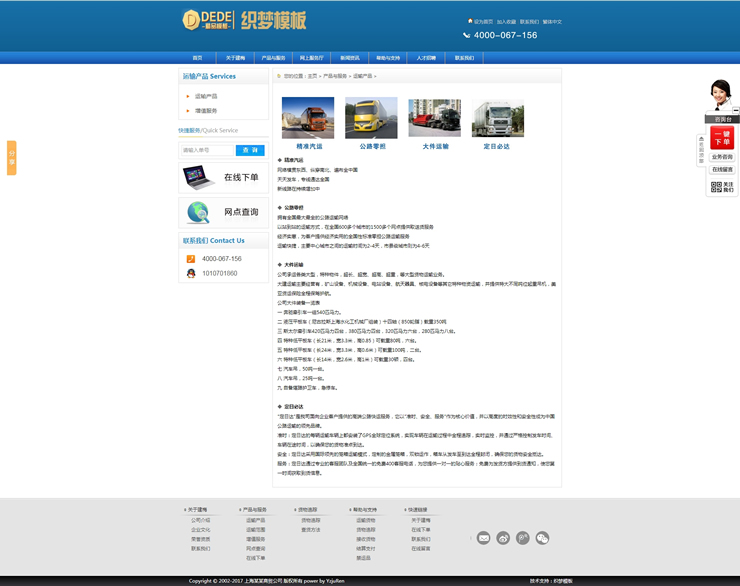Click the blue 查询 search button
The image size is (740, 586).
click(x=250, y=150)
